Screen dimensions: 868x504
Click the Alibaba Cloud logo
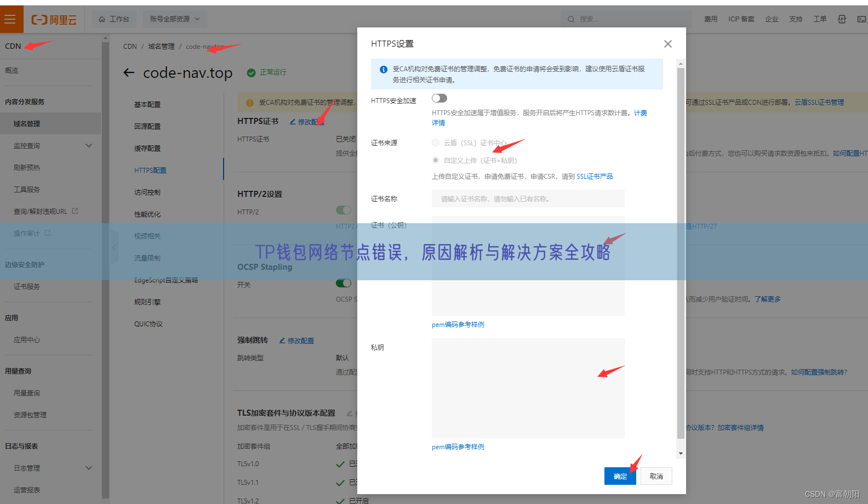54,20
